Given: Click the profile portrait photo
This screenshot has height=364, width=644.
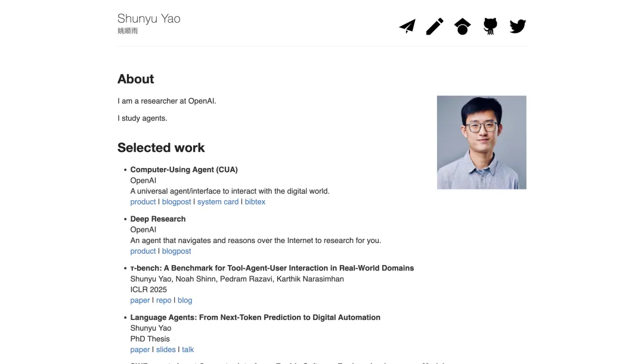Looking at the screenshot, I should [481, 142].
